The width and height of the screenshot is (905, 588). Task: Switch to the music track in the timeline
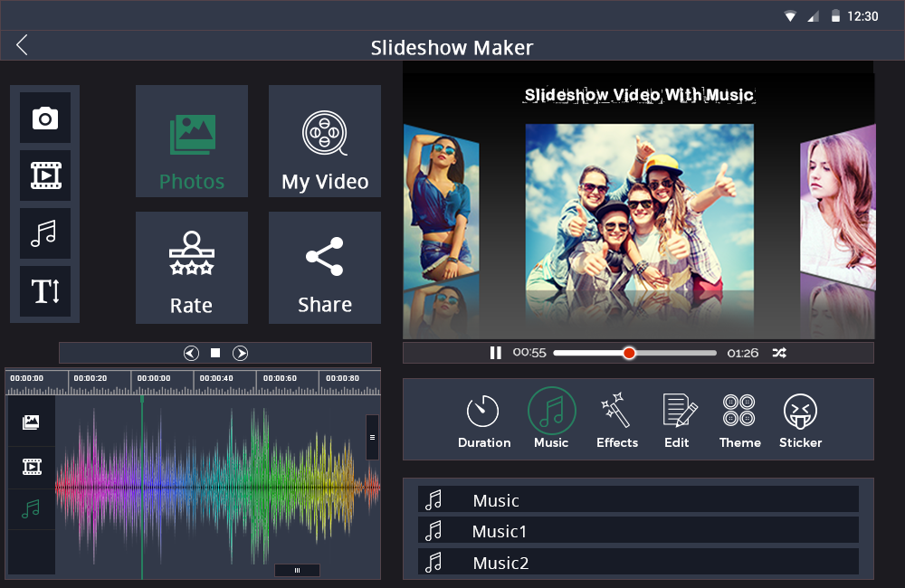point(32,508)
